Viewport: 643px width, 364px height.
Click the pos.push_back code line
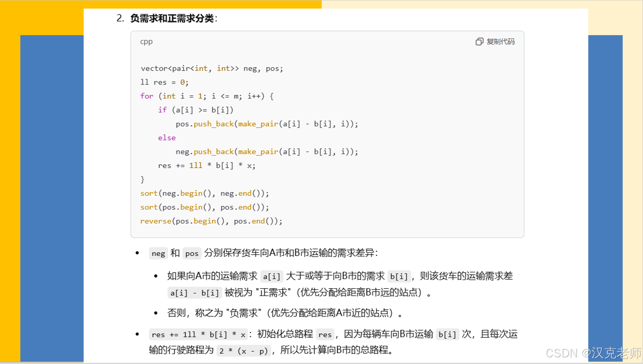pos(267,124)
